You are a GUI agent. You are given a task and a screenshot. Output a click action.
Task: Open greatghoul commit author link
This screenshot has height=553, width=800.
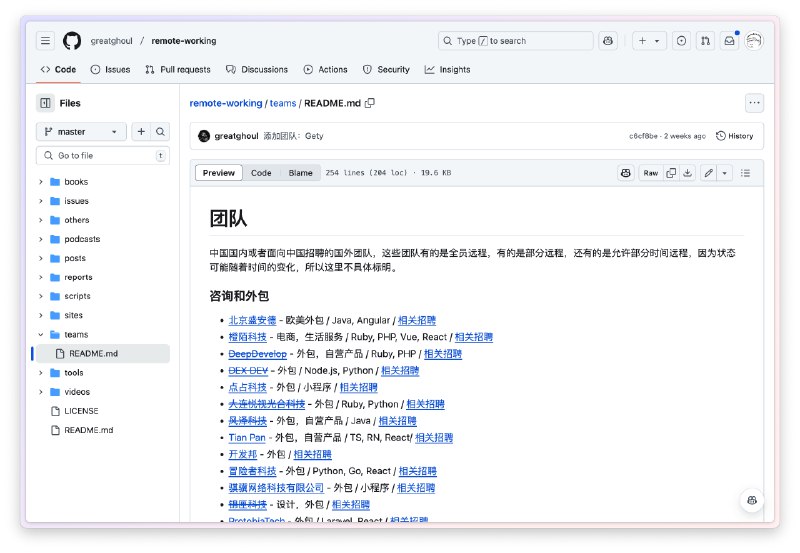pos(236,136)
